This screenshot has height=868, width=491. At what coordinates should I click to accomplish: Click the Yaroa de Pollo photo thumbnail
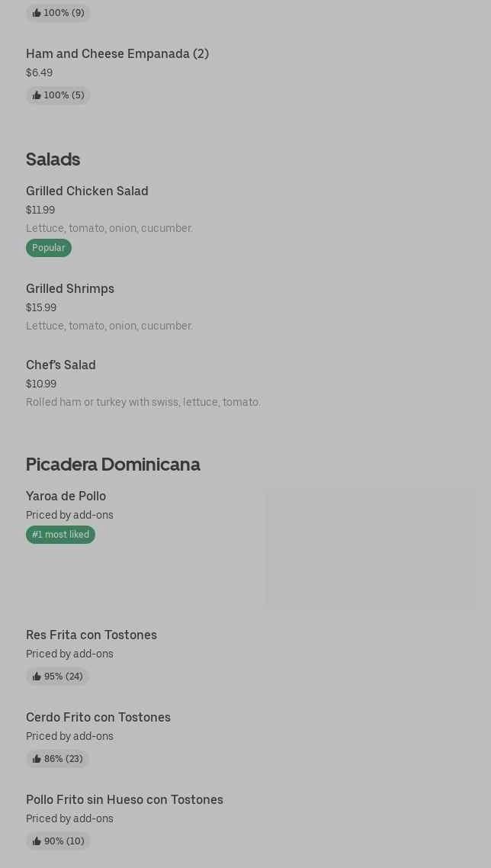coord(370,549)
